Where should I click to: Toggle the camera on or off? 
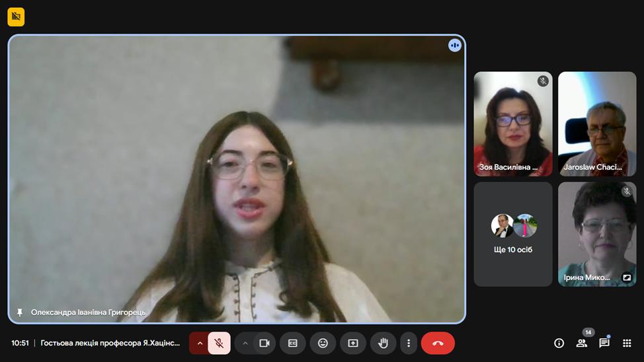(264, 343)
